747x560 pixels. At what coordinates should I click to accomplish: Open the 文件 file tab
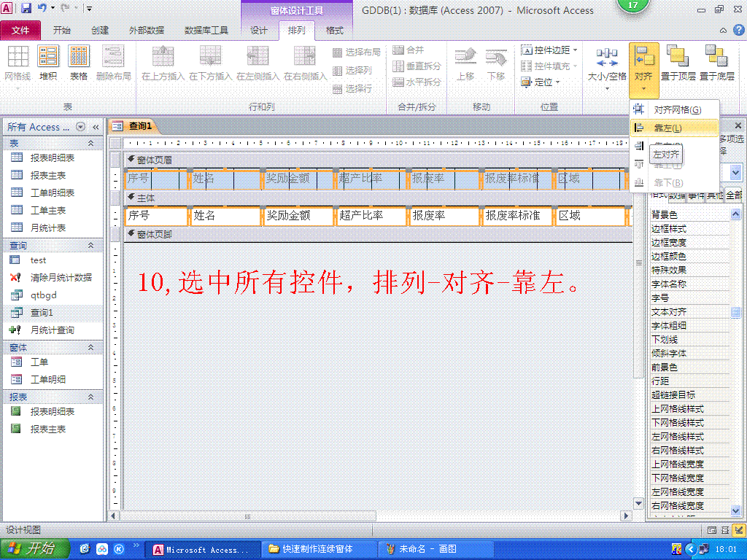[x=20, y=31]
